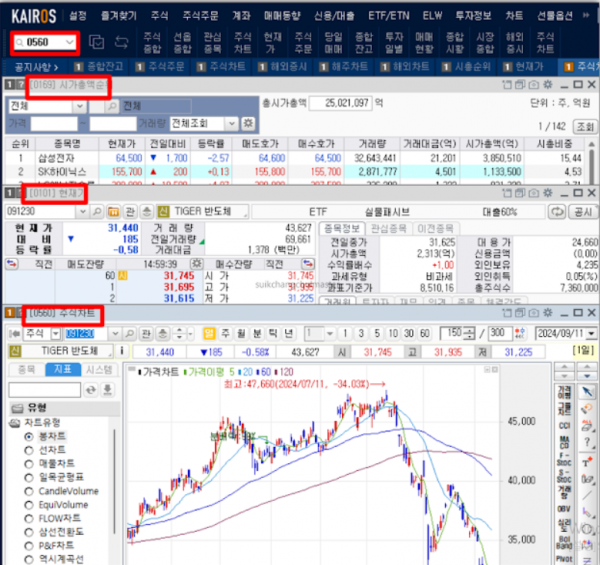Open the ETF/ETN menu
Image resolution: width=600 pixels, height=565 pixels.
click(x=388, y=16)
